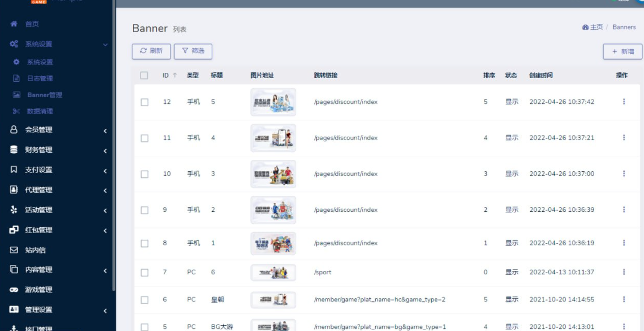Expand the 会员管理 submenu arrow
This screenshot has width=644, height=331.
[105, 131]
